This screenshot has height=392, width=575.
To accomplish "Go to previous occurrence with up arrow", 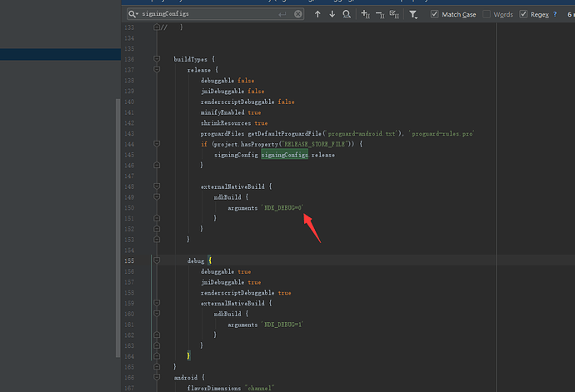I will 317,14.
